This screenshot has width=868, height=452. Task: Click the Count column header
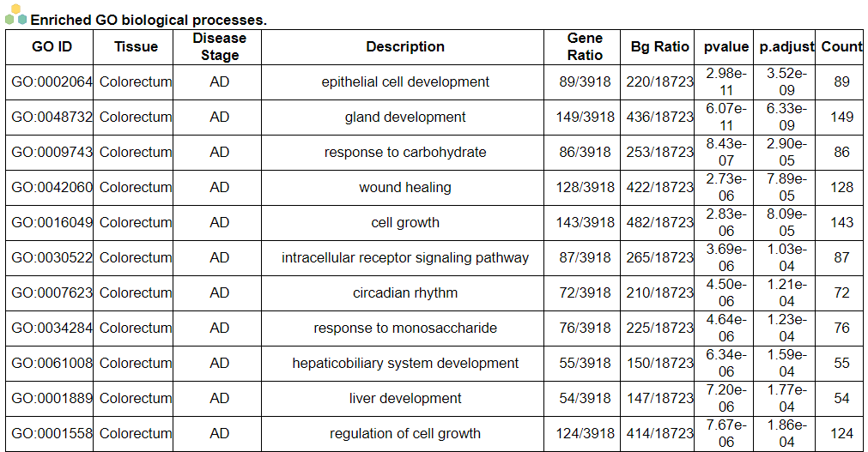(841, 47)
